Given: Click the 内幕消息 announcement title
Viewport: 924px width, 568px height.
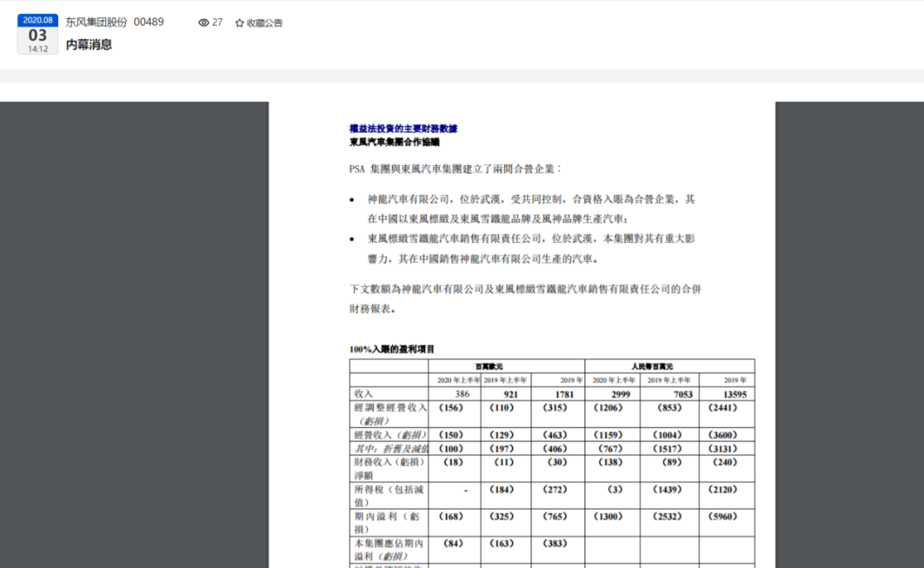Looking at the screenshot, I should pyautogui.click(x=89, y=44).
